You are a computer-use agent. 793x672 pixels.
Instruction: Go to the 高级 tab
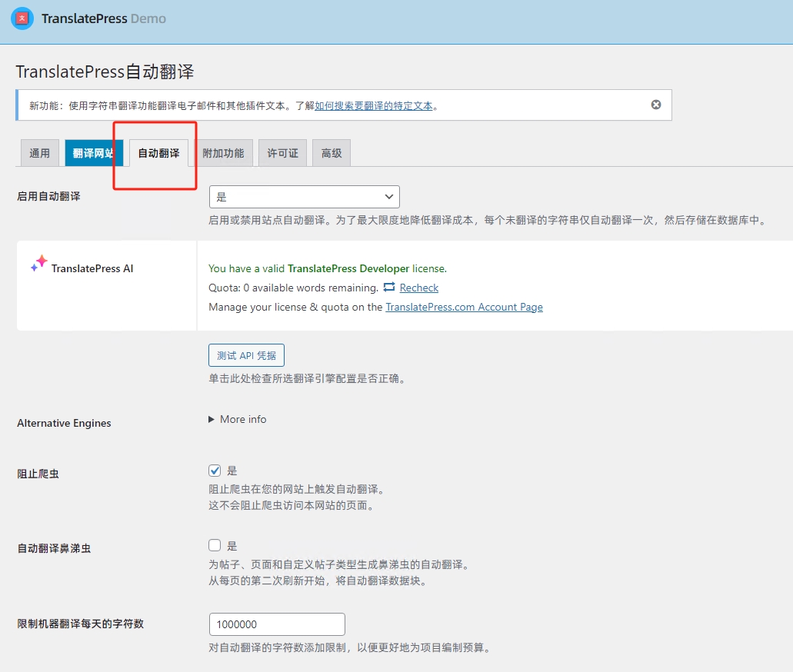[x=332, y=153]
